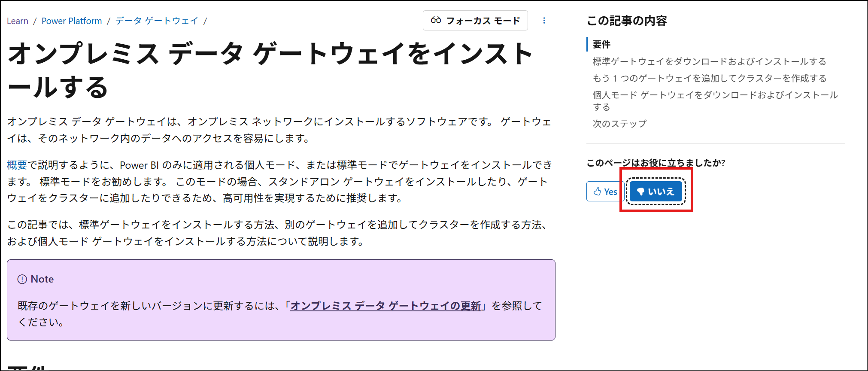Jump to もう 1 つのゲートウェイを追加してクラスターを作成する
The image size is (868, 371).
(709, 78)
